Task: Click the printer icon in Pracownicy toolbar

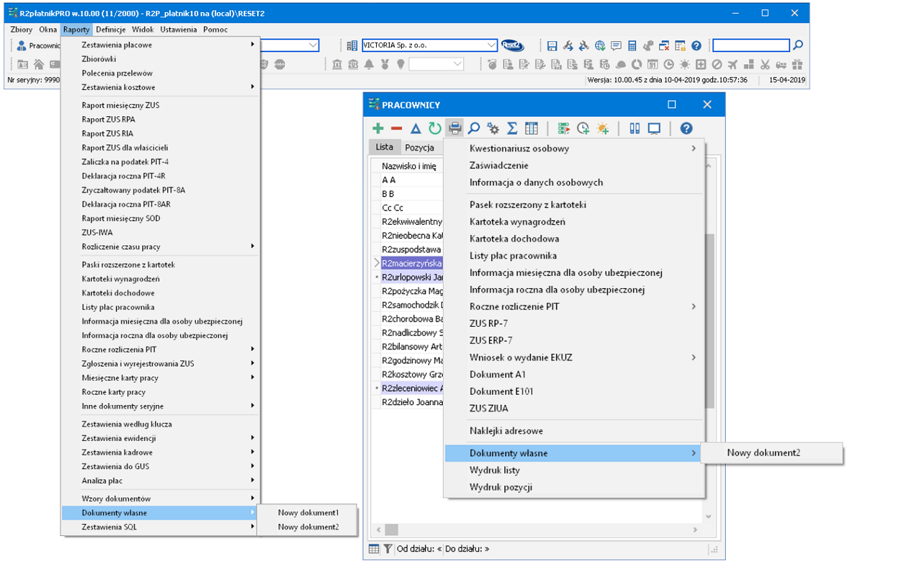Action: tap(455, 128)
